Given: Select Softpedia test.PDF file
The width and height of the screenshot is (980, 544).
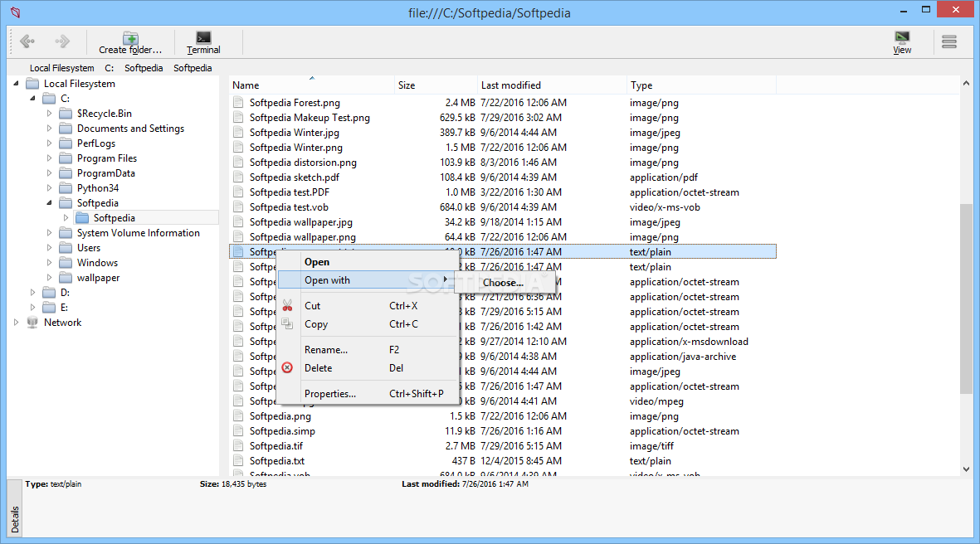Looking at the screenshot, I should click(x=290, y=192).
